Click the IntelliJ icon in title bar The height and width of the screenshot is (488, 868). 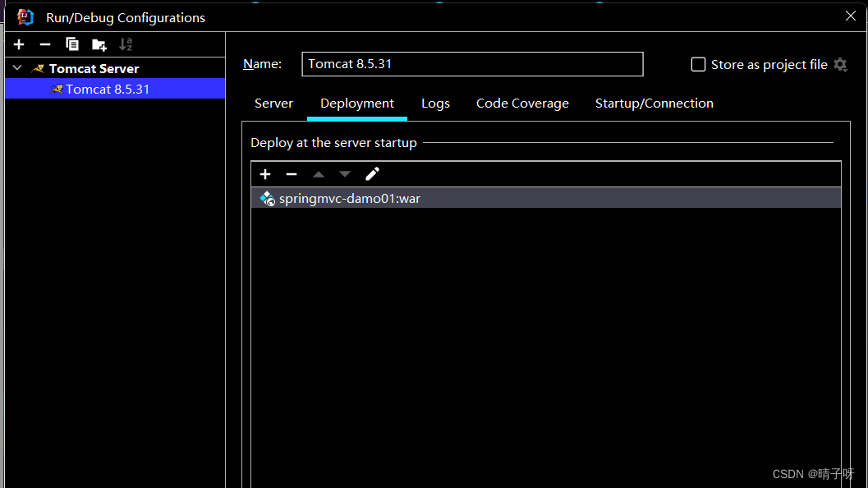[x=25, y=17]
